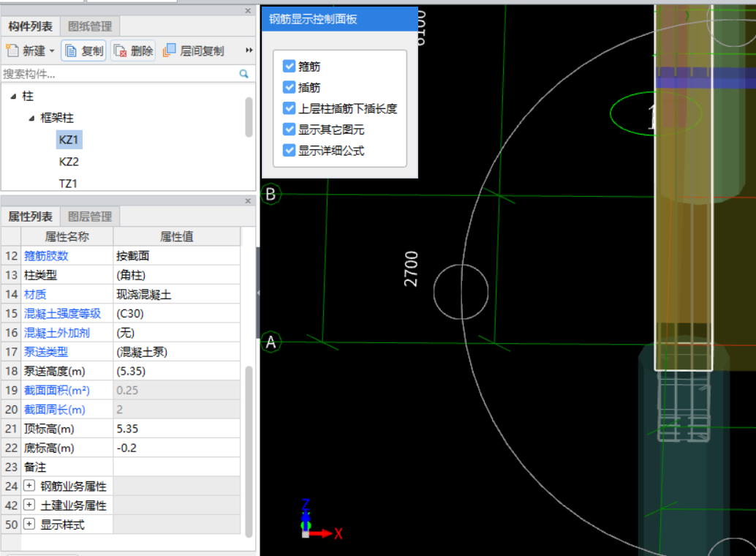Screen dimensions: 756x556
Task: Click the left panel collapse handle
Action: pyautogui.click(x=258, y=293)
